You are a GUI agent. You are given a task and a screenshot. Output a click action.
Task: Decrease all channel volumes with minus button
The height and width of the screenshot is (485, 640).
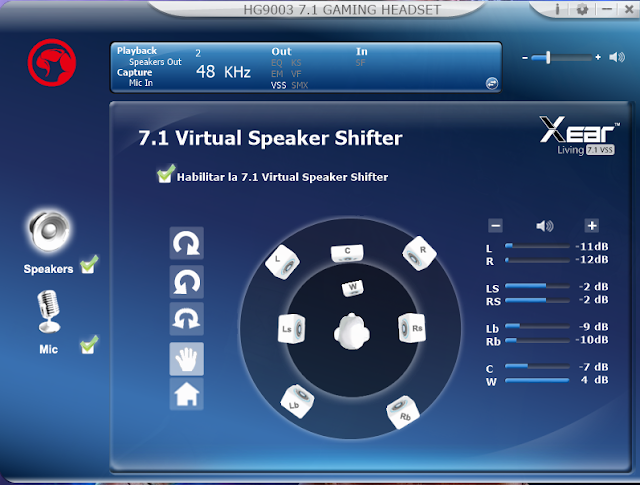coord(496,225)
